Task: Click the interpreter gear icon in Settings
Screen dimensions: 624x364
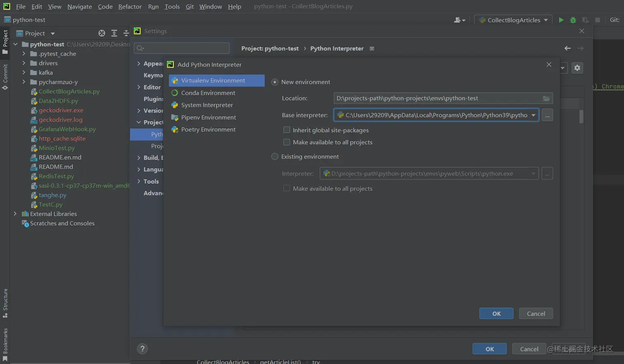Action: click(577, 68)
